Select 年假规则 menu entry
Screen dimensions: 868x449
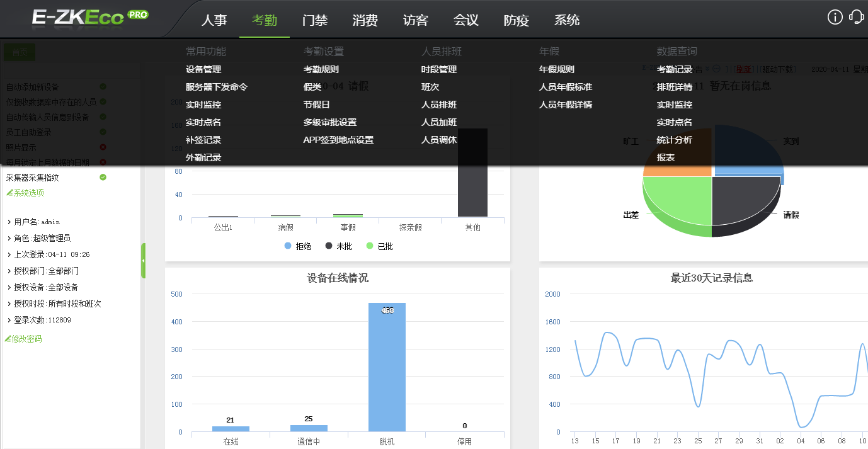click(x=557, y=69)
